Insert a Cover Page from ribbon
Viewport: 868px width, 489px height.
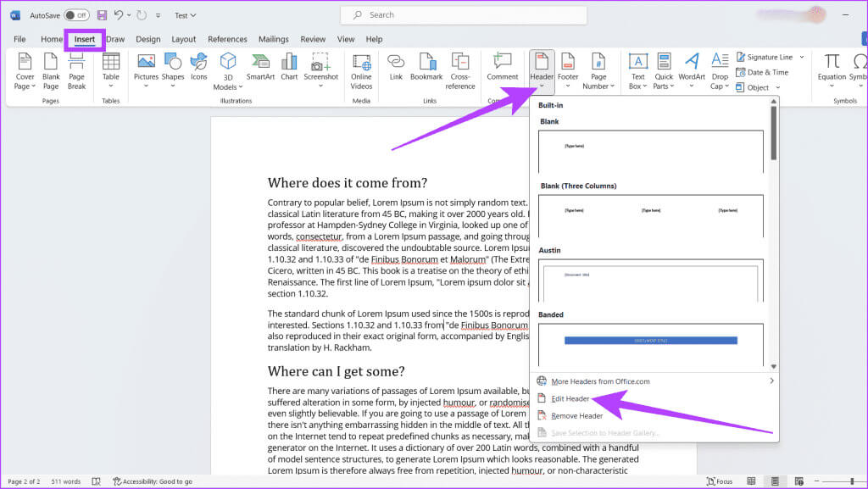(25, 69)
